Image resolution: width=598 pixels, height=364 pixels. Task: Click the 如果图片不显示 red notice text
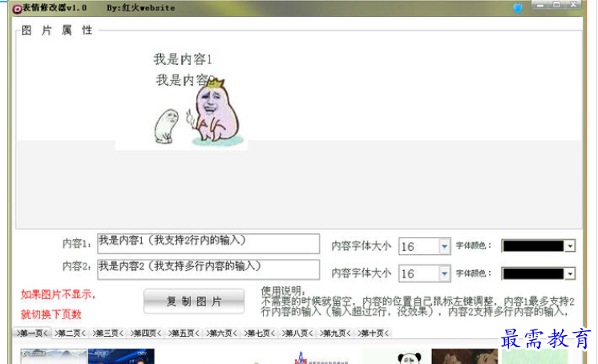[x=58, y=294]
